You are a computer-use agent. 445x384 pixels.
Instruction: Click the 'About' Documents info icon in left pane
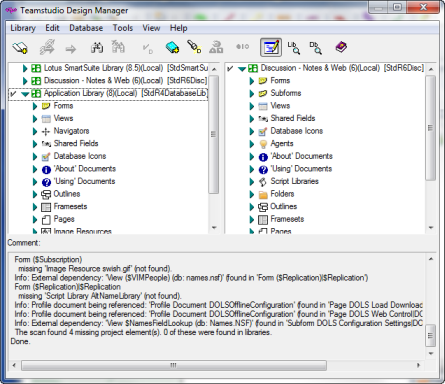tap(46, 170)
